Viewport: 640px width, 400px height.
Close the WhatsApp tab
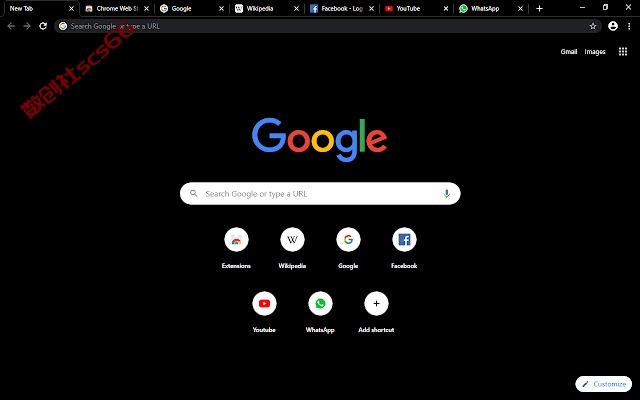[520, 9]
